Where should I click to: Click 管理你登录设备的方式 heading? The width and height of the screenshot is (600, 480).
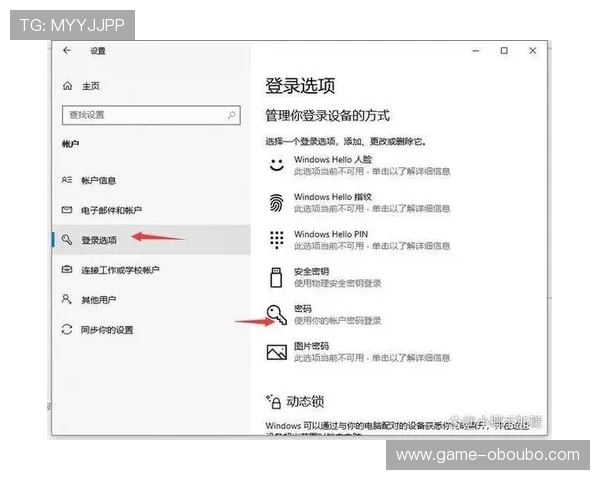click(x=328, y=115)
